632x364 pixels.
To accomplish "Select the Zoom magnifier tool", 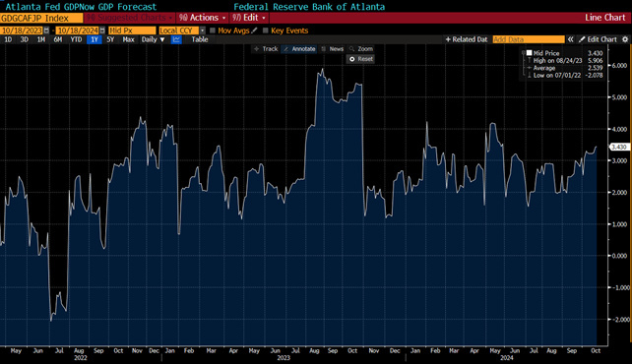I will pos(361,49).
